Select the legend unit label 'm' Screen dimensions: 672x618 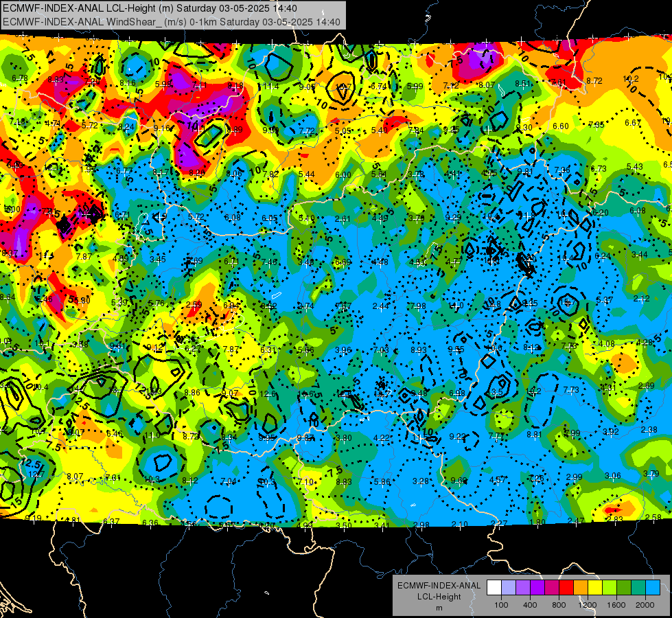click(439, 608)
